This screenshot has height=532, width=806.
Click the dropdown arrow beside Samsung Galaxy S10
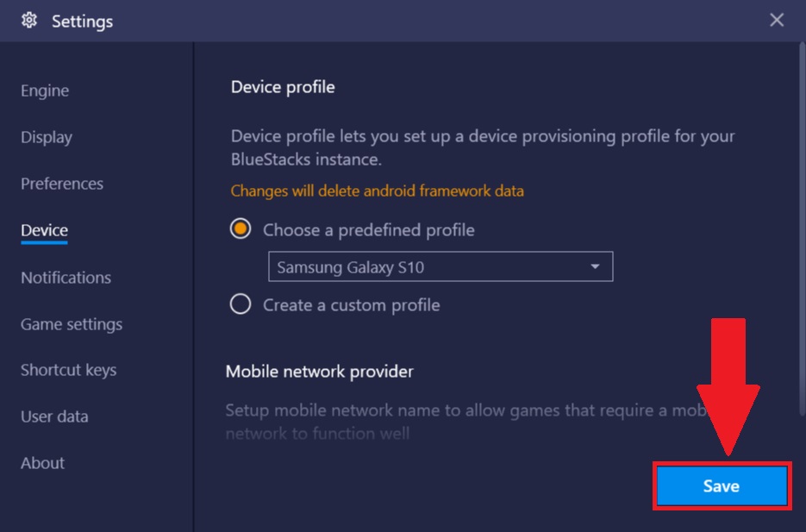click(594, 266)
